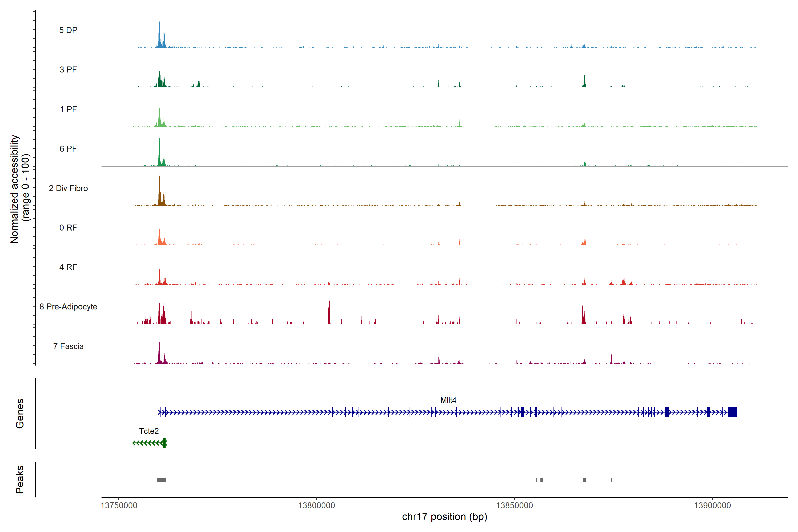Screen dimensions: 798x532
Task: Click the chr17 position axis title
Action: pos(444,517)
